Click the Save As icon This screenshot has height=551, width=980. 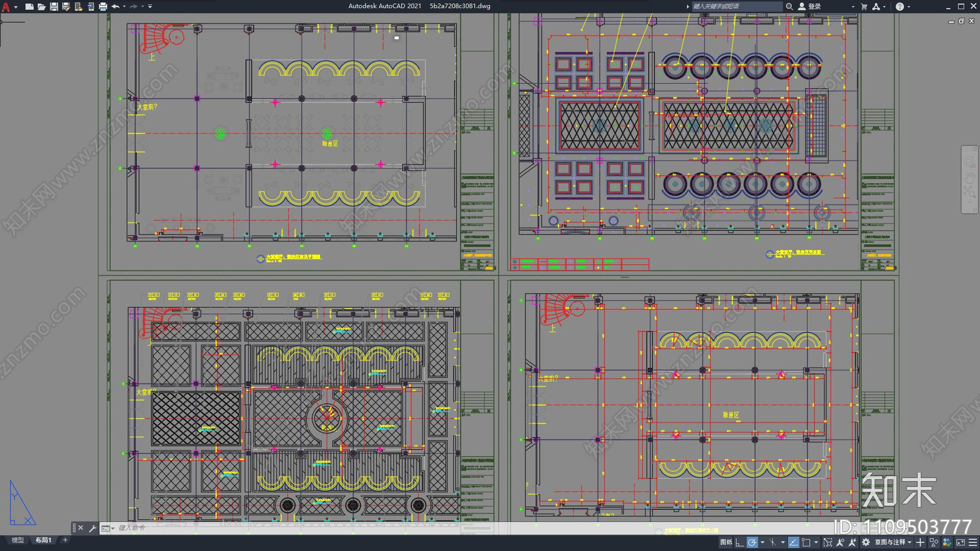(66, 6)
